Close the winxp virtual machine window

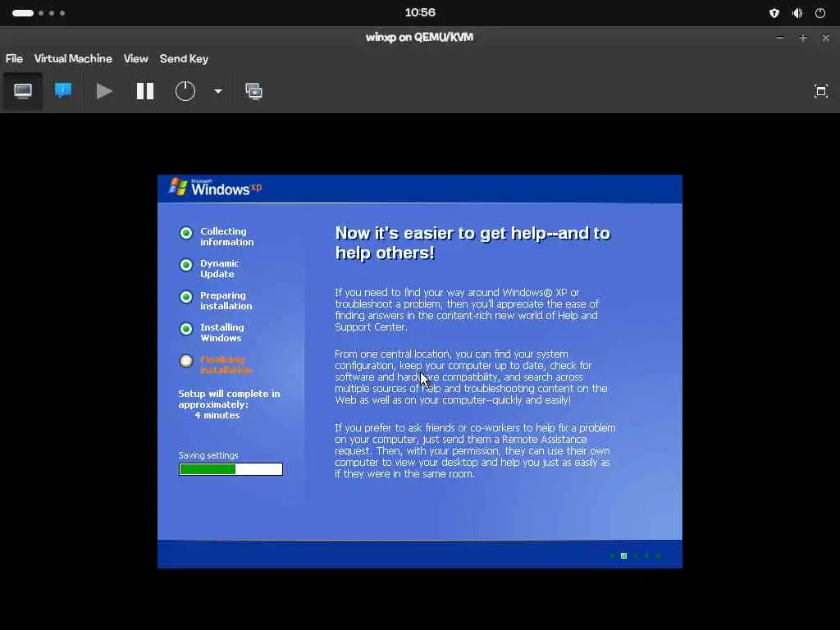coord(825,38)
